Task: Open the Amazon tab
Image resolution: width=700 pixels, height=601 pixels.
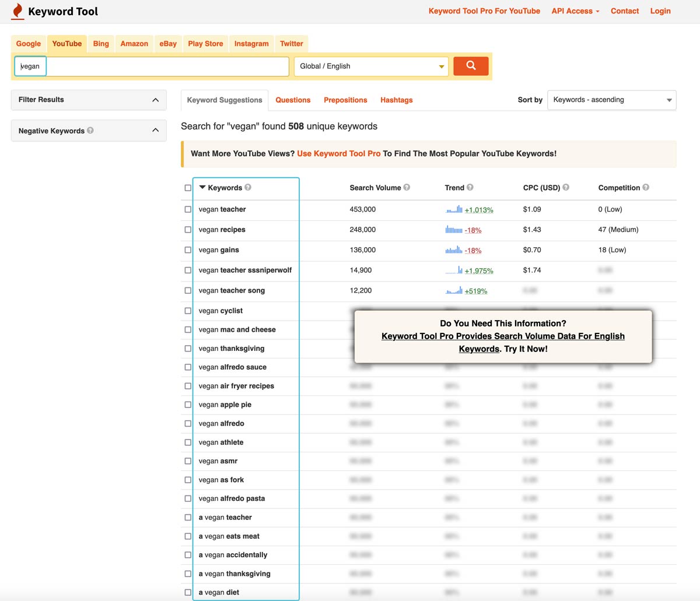Action: 134,44
